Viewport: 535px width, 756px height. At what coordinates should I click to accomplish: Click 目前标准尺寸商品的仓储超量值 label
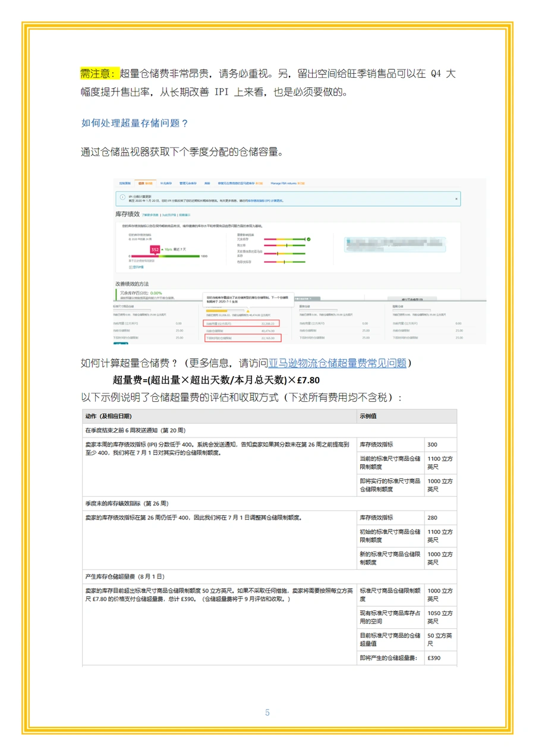(x=390, y=640)
